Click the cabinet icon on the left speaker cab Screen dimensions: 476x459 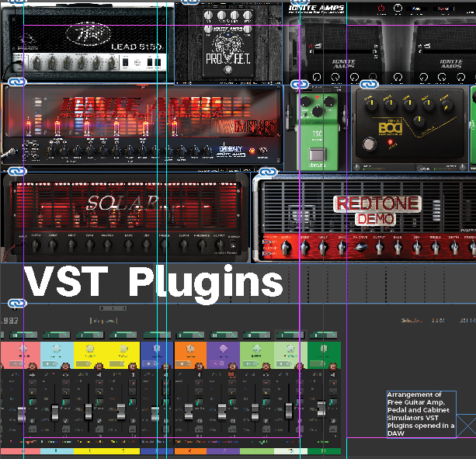(318, 46)
